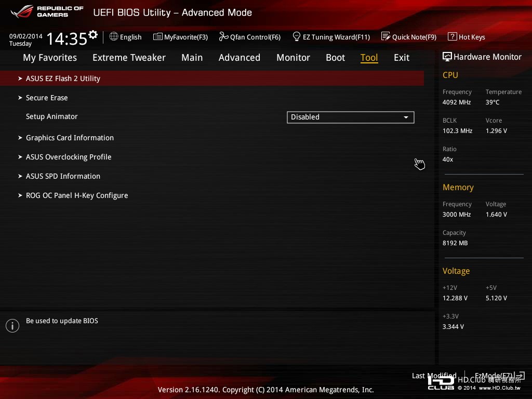Viewport: 532px width, 399px height.
Task: Open the Monitor tab
Action: [x=293, y=58]
